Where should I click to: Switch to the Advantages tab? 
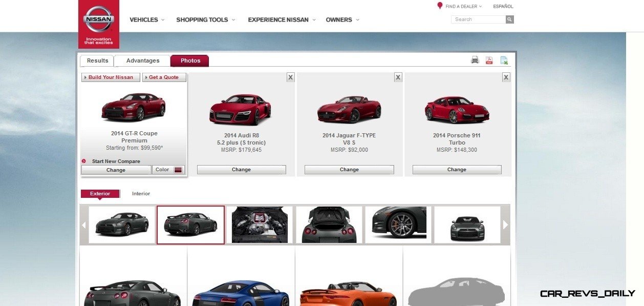(x=143, y=60)
